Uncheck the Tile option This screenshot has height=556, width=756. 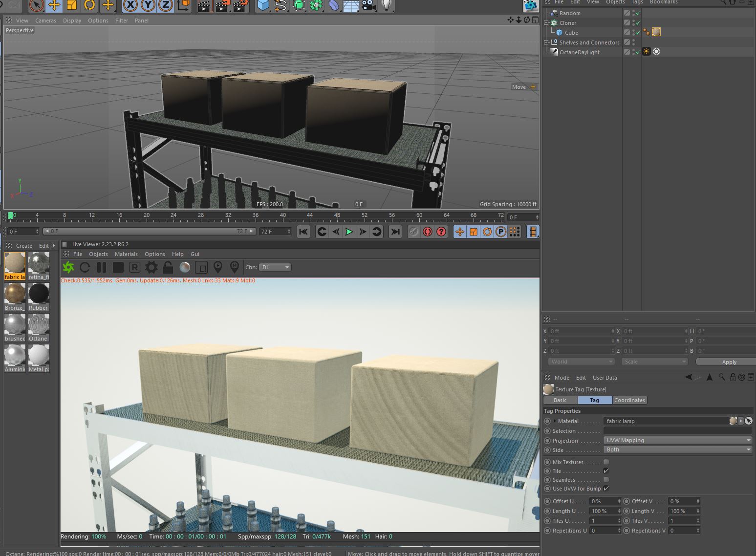(606, 471)
